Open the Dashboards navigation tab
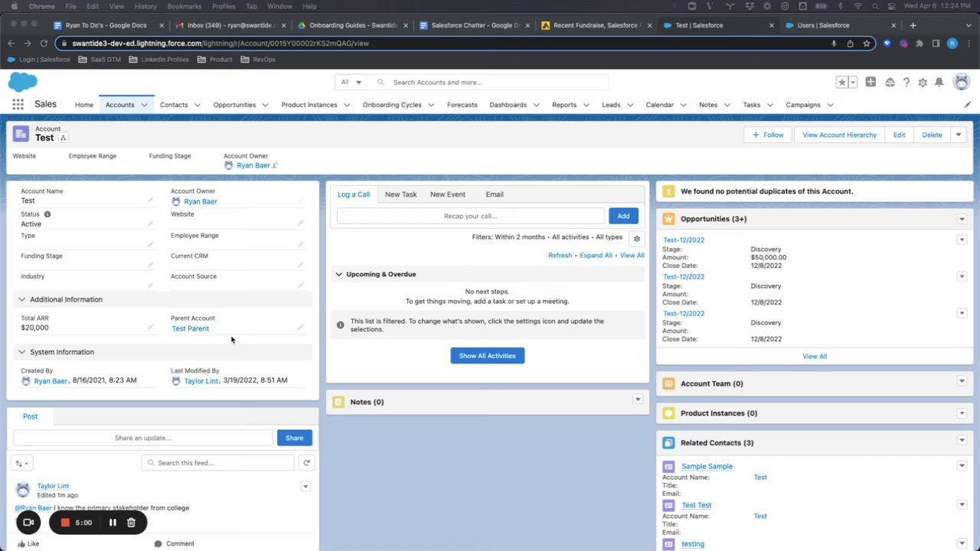Viewport: 980px width, 551px height. (x=508, y=105)
